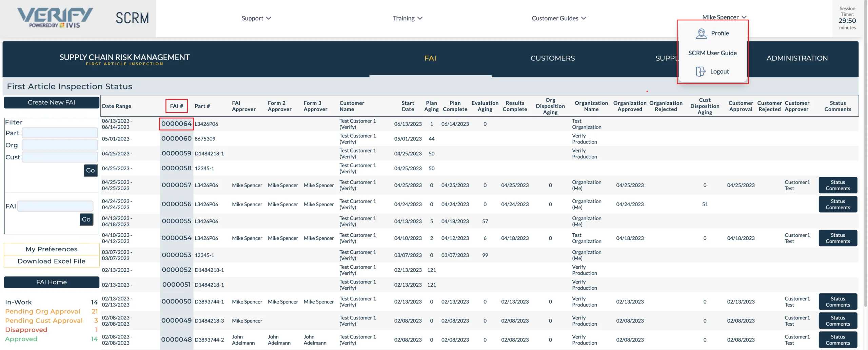
Task: Open My Preferences
Action: pos(52,249)
